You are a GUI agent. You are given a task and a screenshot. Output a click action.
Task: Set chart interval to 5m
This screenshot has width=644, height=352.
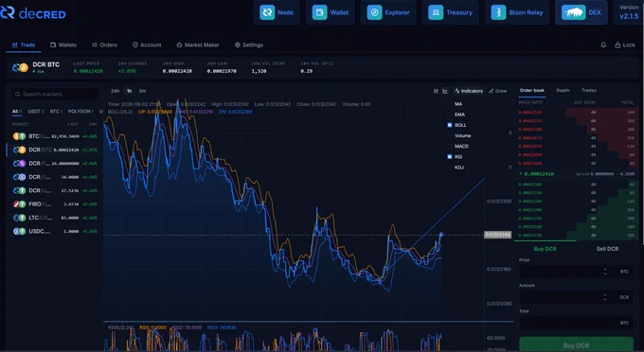[142, 91]
